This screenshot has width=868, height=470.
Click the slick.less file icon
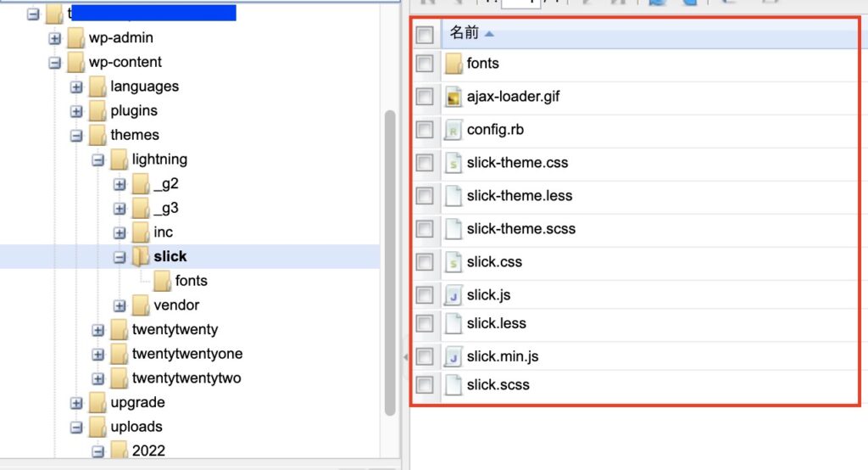tap(453, 323)
